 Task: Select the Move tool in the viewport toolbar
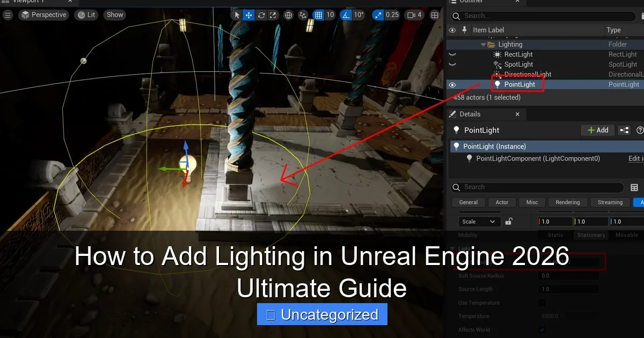pos(248,15)
